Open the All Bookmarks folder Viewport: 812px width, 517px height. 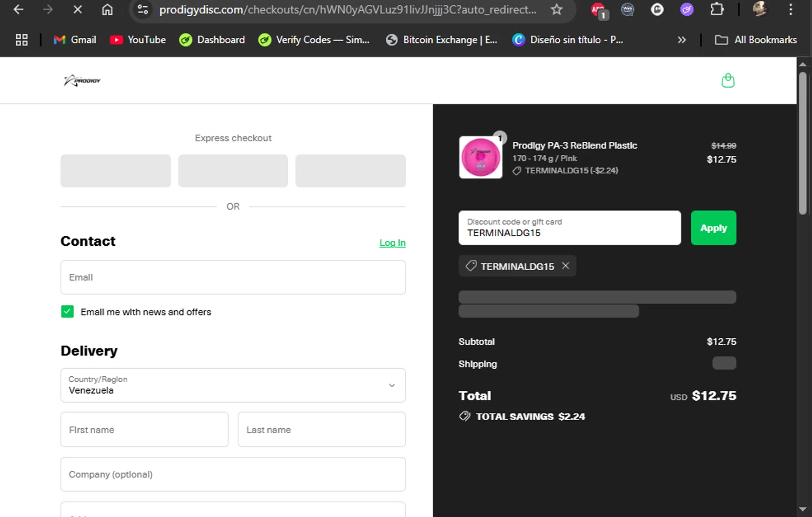coord(756,40)
